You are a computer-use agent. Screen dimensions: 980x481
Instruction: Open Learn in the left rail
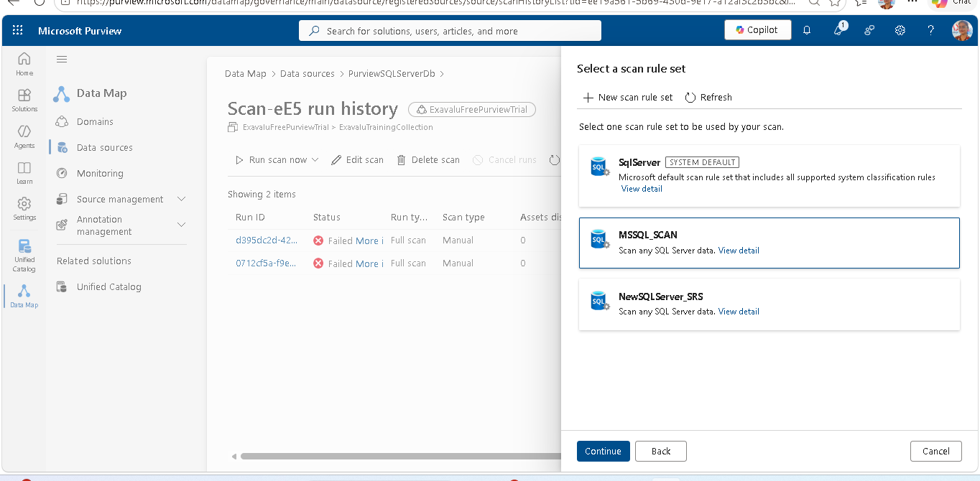pyautogui.click(x=24, y=172)
